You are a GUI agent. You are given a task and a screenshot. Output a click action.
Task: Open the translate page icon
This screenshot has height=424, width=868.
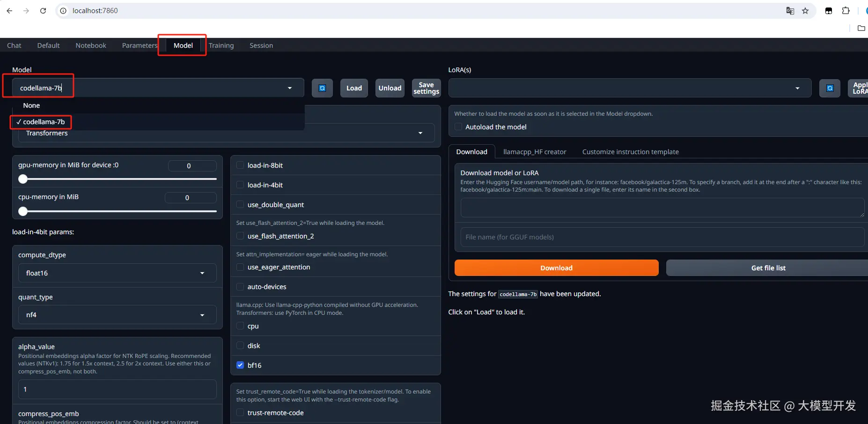790,11
